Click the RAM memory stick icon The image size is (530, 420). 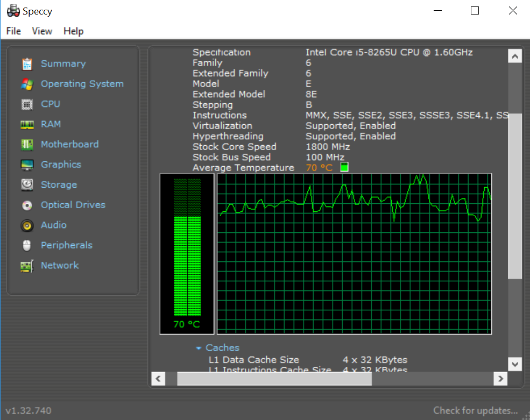point(27,125)
